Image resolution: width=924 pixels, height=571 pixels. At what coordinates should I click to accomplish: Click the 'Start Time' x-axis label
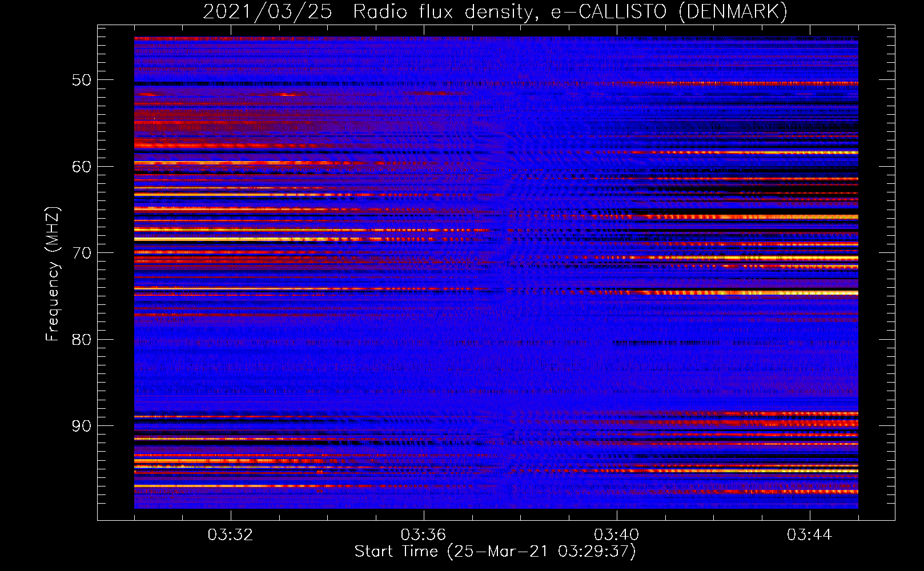[x=495, y=552]
